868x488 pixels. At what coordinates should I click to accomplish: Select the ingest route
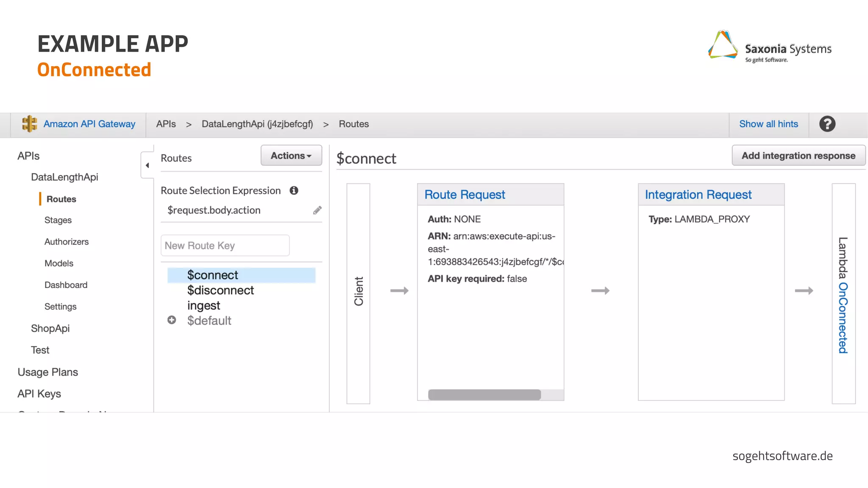203,305
